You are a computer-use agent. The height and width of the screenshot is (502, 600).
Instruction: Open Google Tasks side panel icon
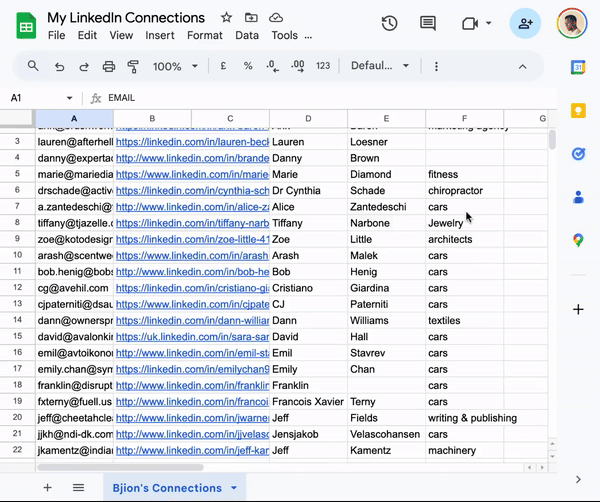(x=578, y=154)
